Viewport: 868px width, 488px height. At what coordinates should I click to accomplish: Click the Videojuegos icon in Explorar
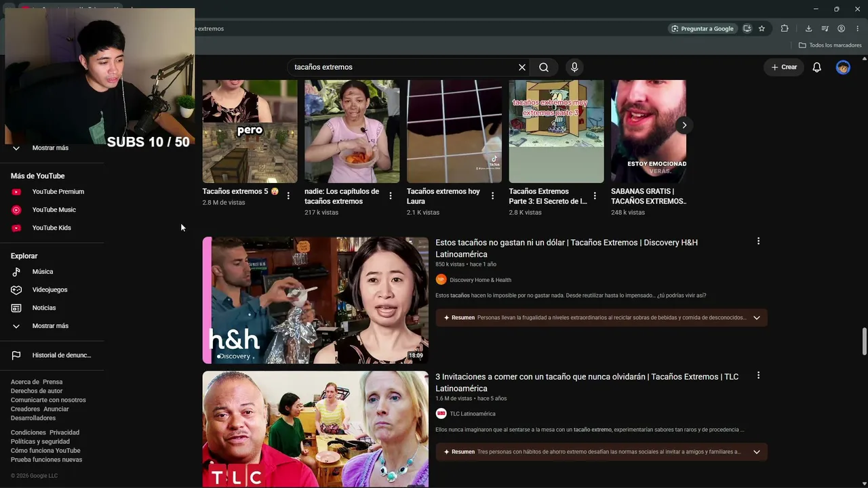[x=16, y=290]
